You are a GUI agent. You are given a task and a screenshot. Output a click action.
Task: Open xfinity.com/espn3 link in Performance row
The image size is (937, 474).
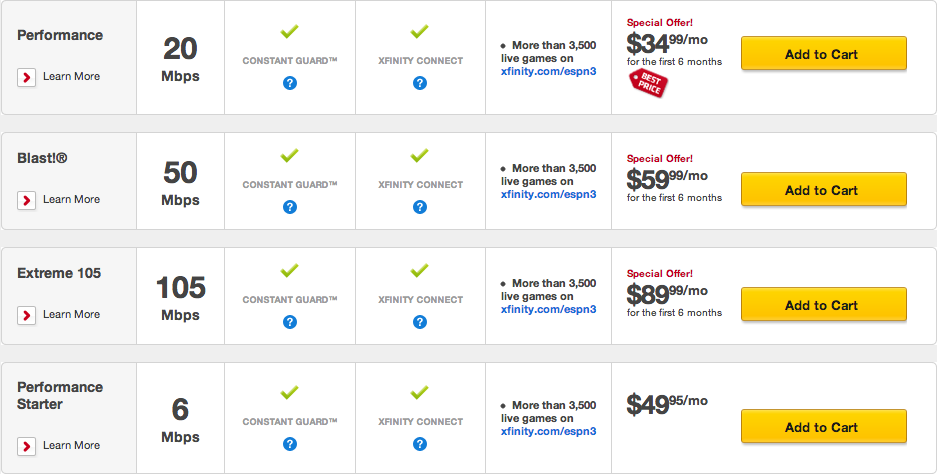[549, 72]
